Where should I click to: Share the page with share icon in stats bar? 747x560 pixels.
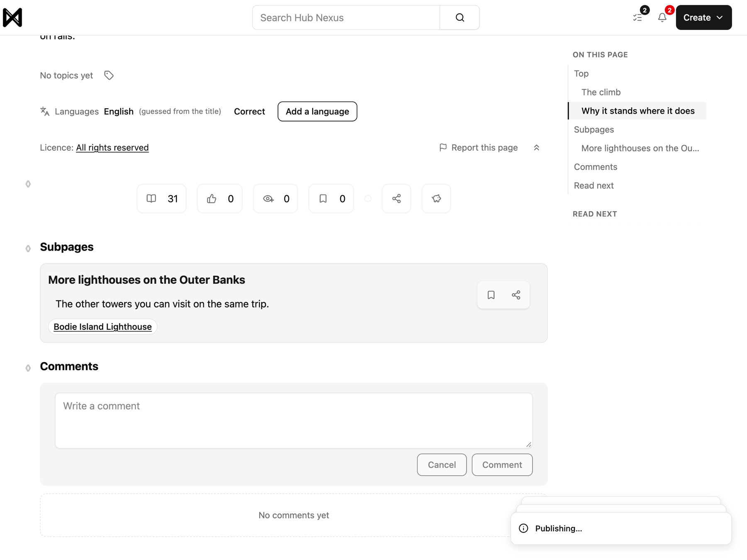(x=396, y=199)
